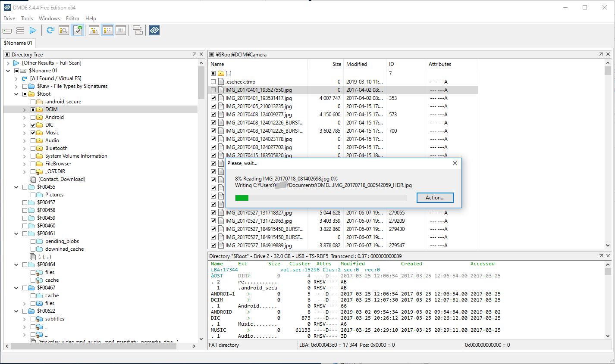This screenshot has height=364, width=615.
Task: Check the IMG_20170401_193527550.jpg checkbox
Action: (213, 90)
